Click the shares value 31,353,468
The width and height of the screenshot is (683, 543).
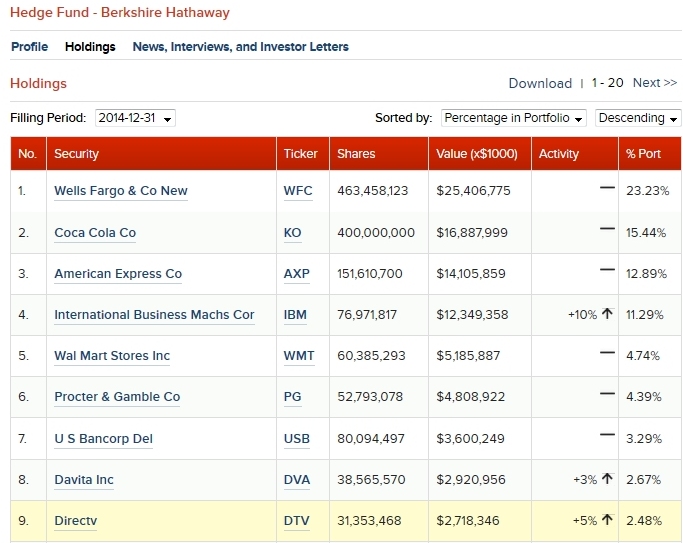click(369, 520)
